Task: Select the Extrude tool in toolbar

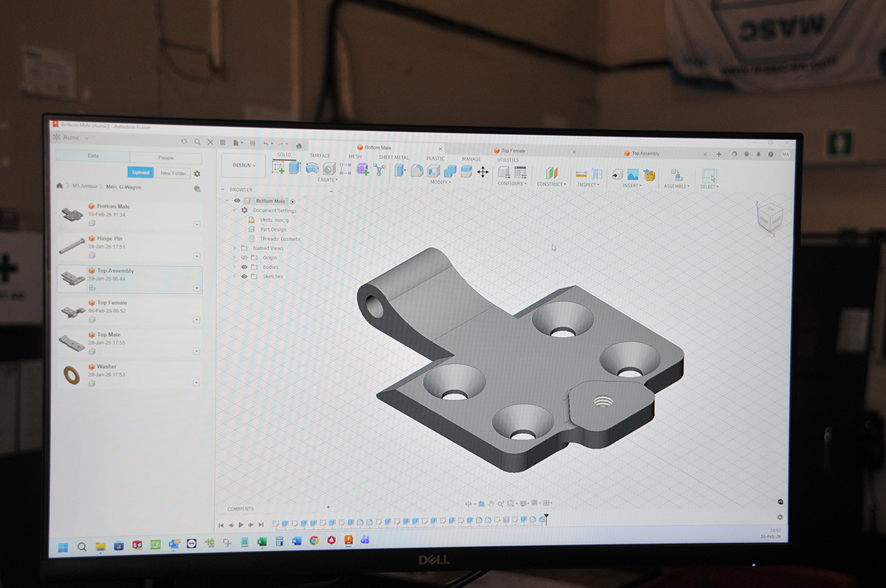Action: [295, 167]
